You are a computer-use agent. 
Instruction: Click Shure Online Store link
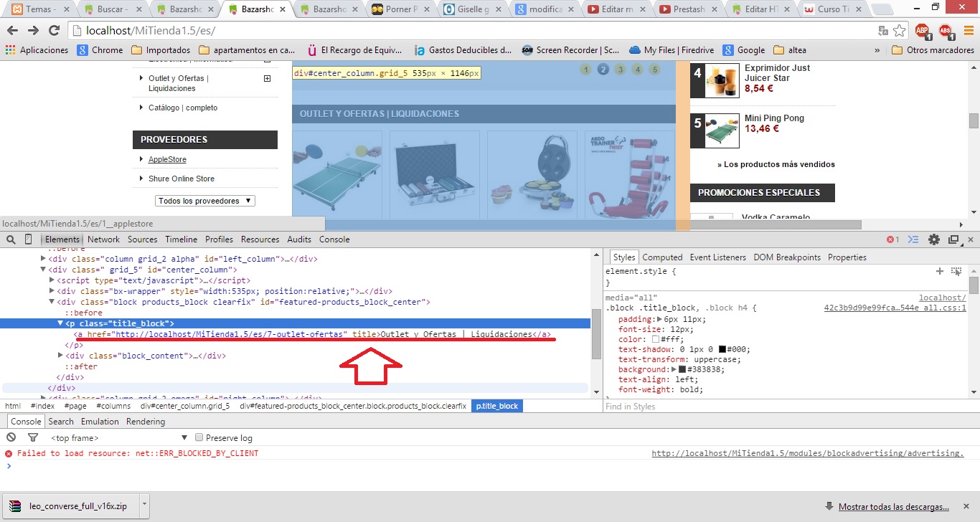coord(182,179)
